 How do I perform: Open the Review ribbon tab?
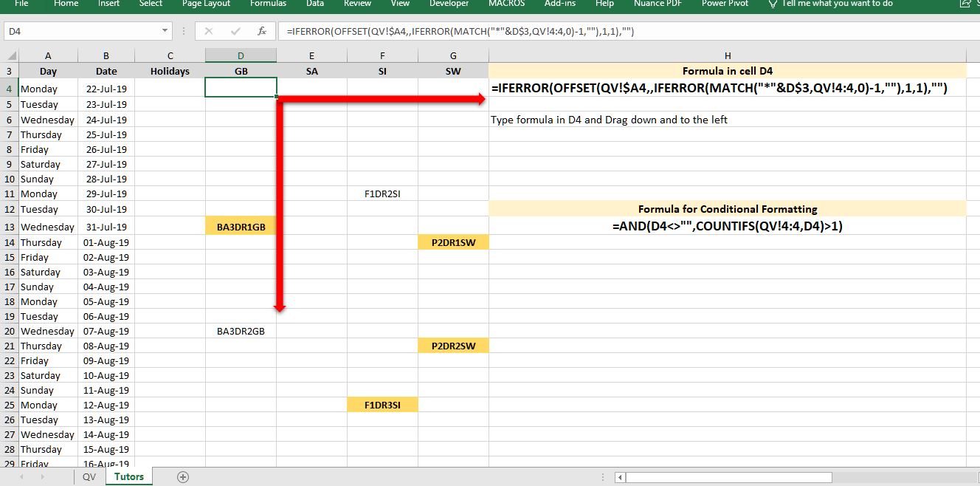[358, 4]
